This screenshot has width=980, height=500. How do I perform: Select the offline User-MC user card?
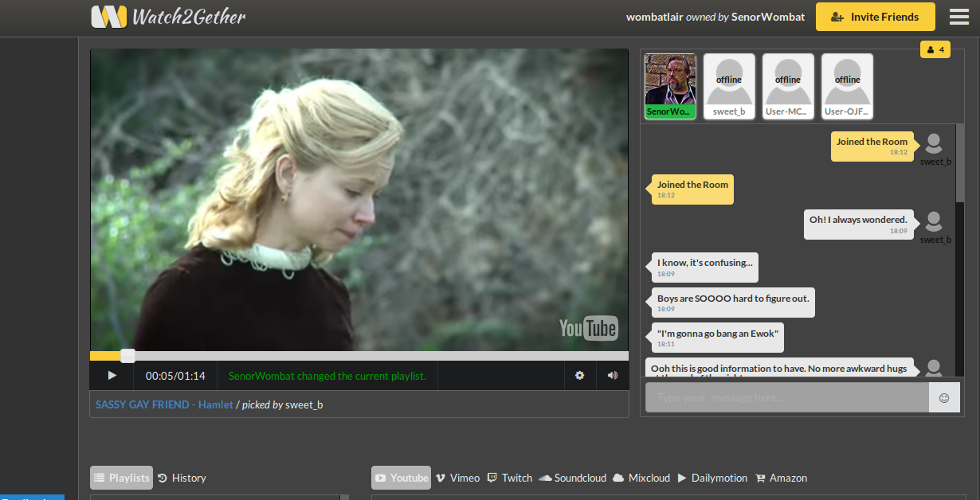pyautogui.click(x=788, y=87)
